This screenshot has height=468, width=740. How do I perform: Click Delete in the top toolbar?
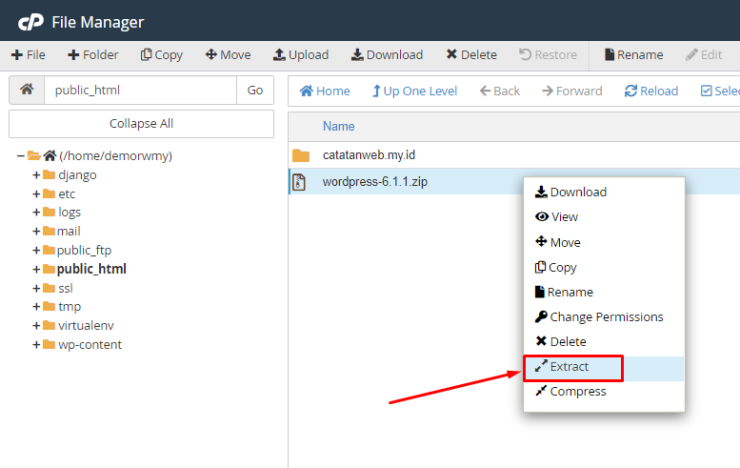point(471,55)
